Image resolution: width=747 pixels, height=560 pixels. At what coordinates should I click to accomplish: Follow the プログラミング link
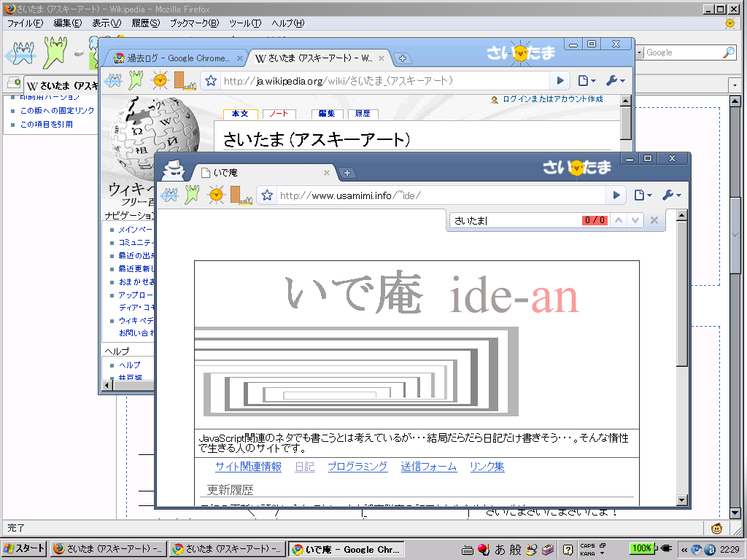tap(357, 467)
